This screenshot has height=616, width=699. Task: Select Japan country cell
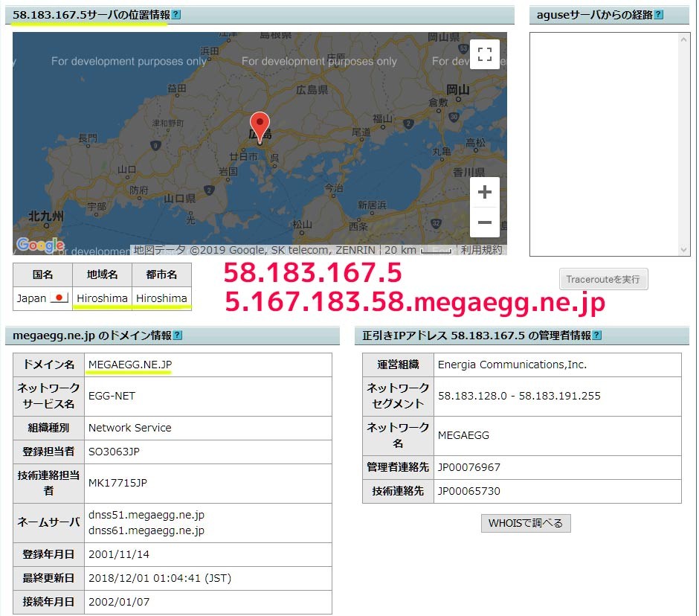[x=43, y=298]
